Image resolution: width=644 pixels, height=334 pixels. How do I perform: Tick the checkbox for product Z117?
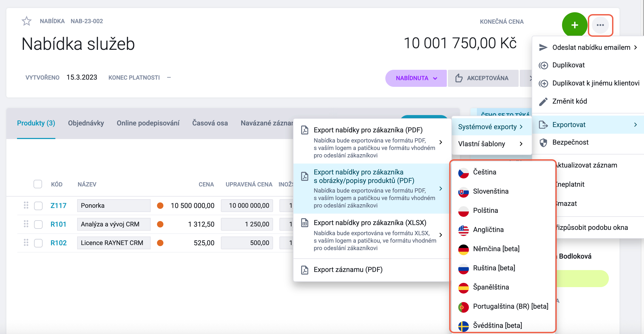(38, 206)
